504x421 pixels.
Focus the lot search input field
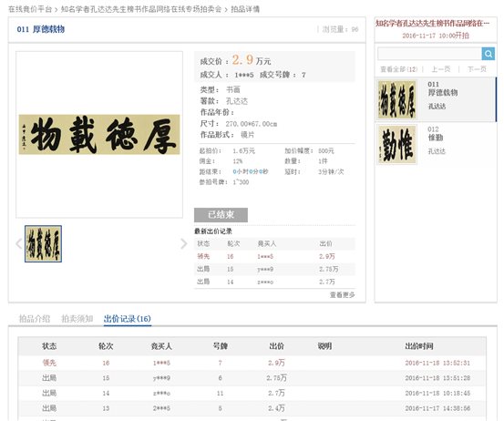[429, 54]
